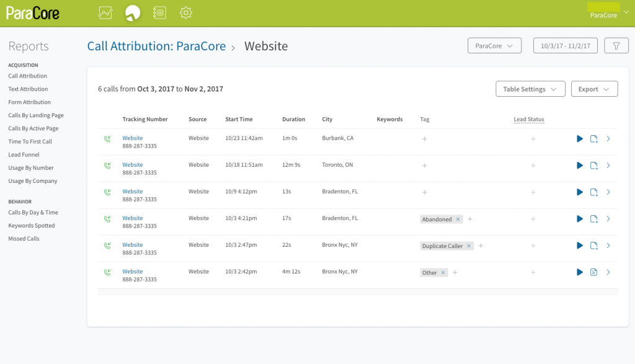This screenshot has height=364, width=635.
Task: Open the Settings gear icon
Action: (x=186, y=13)
